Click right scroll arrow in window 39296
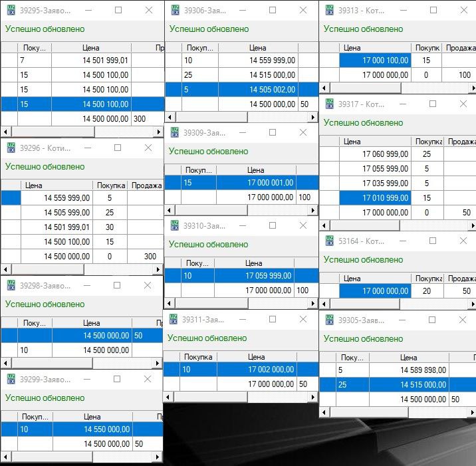 pyautogui.click(x=158, y=269)
